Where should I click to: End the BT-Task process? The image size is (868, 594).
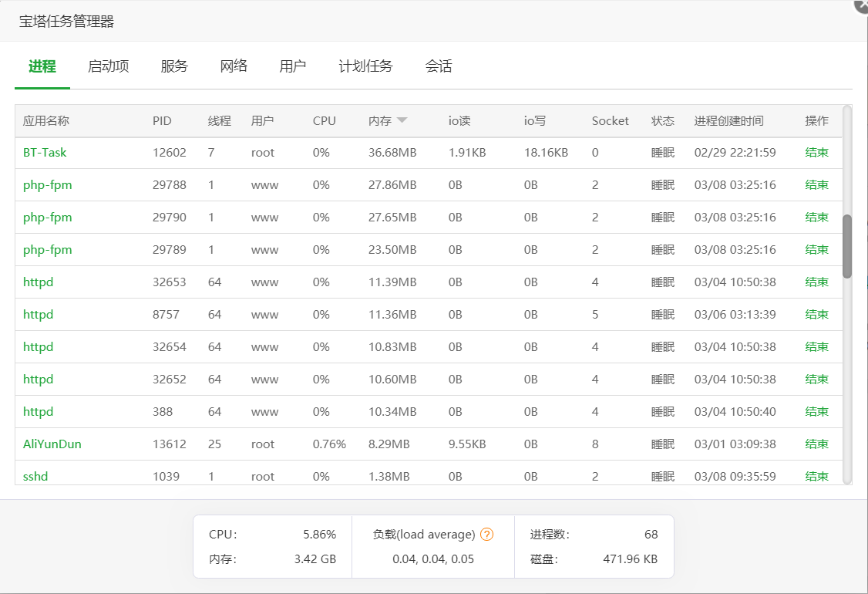click(816, 153)
